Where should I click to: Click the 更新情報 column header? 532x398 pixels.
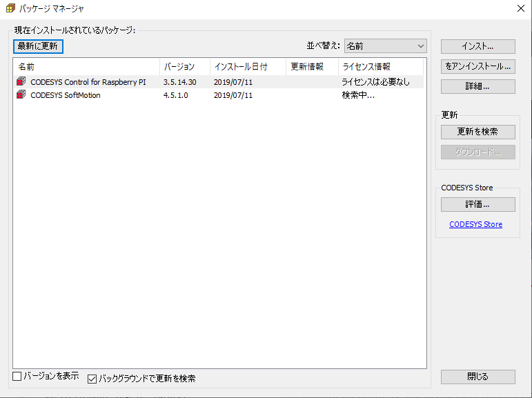pyautogui.click(x=312, y=67)
